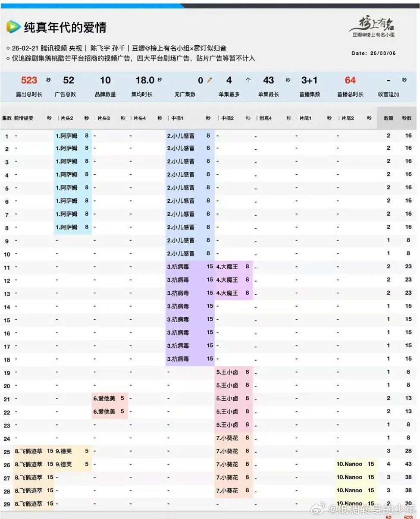
Task: Click the 片尾1 column header
Action: pos(304,118)
